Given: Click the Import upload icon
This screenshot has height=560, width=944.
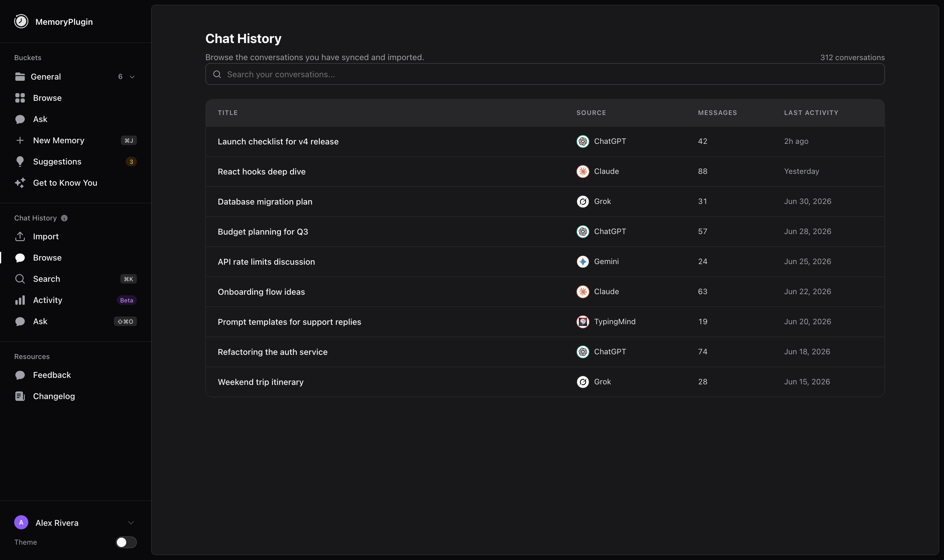Looking at the screenshot, I should click(x=20, y=237).
